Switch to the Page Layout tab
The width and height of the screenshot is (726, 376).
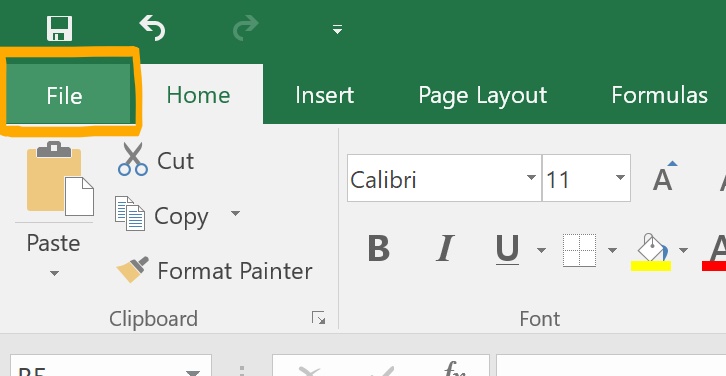click(482, 95)
